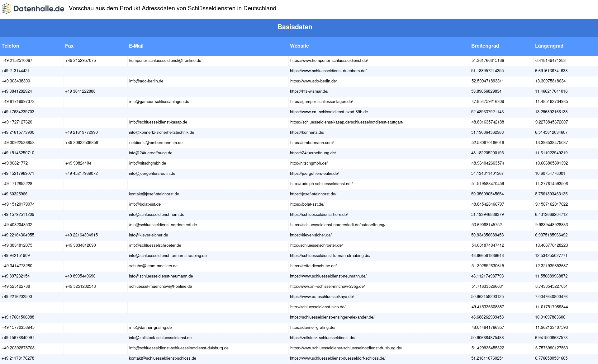Click email info@danner-grafing.de

point(150,328)
